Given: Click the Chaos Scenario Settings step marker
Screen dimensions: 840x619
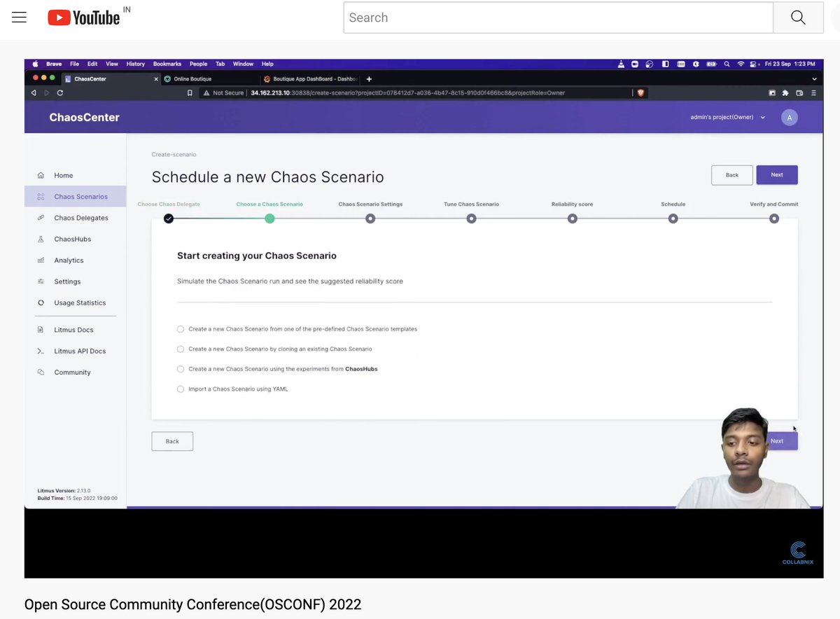Looking at the screenshot, I should click(370, 218).
